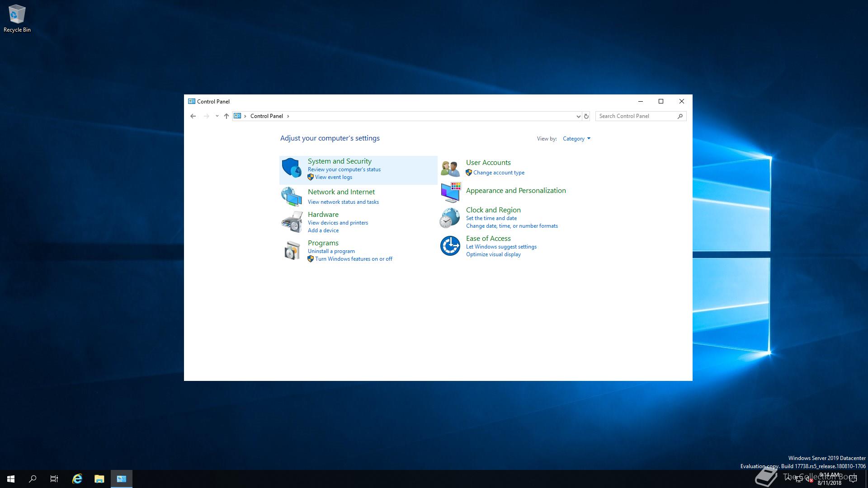Click Add a device

pos(323,230)
